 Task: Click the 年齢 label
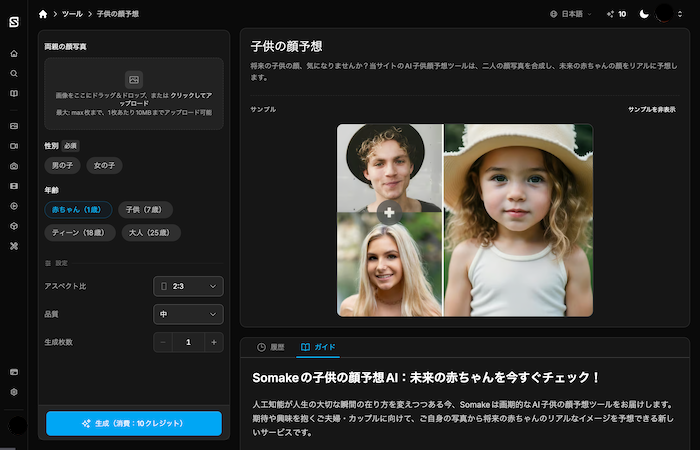[x=51, y=191]
